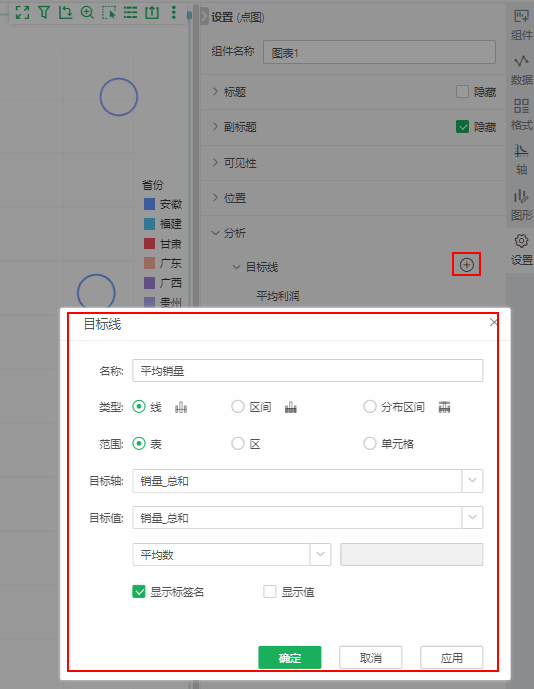Screen dimensions: 534x689
Task: Select 线 type radio button
Action: tap(139, 407)
